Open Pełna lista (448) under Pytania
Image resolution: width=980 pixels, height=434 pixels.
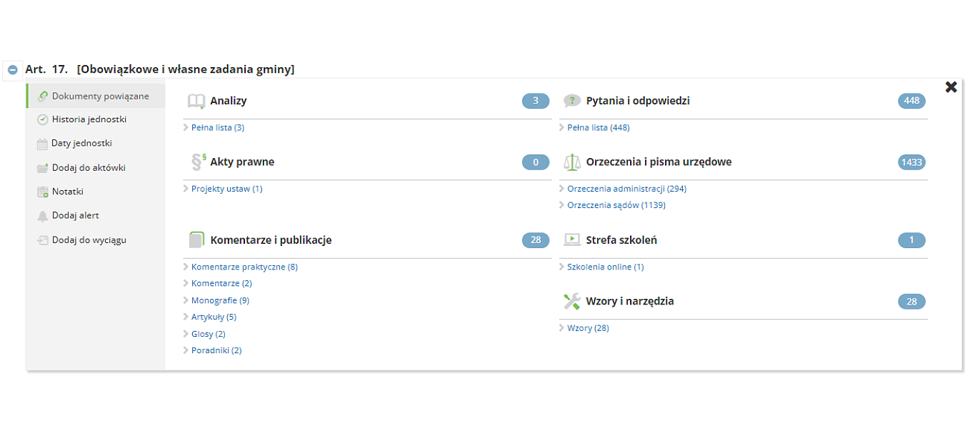click(x=598, y=128)
